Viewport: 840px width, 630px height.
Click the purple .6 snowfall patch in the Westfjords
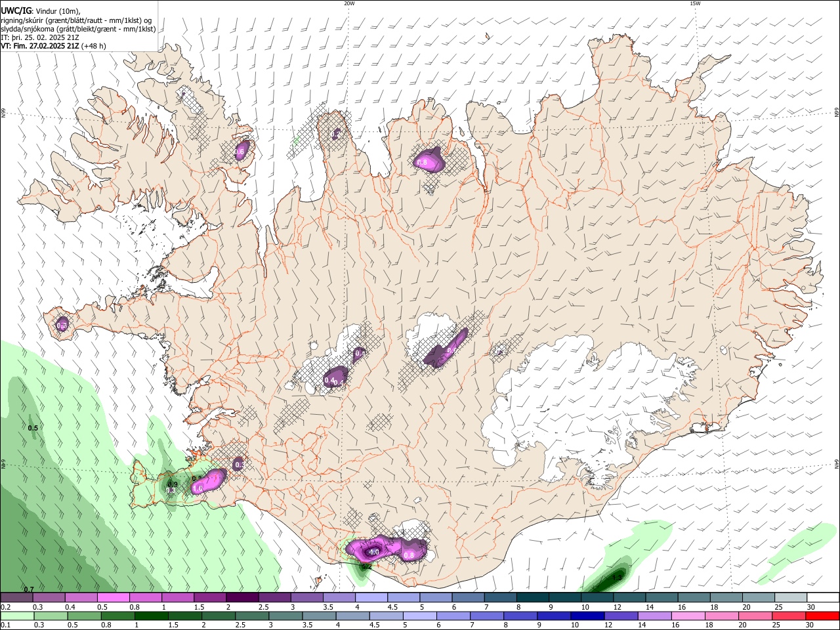pos(241,151)
